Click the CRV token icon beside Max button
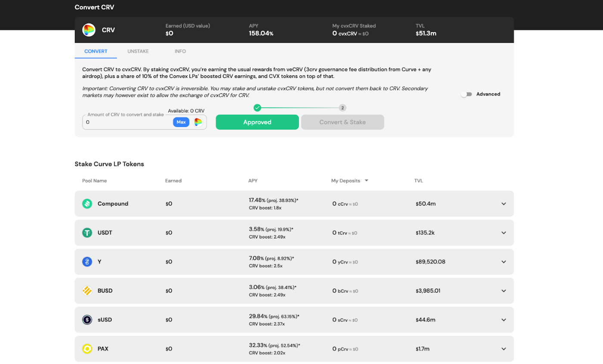The image size is (603, 364). coord(198,122)
